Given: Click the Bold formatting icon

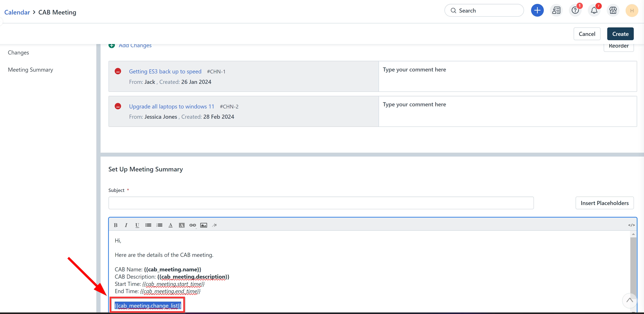Looking at the screenshot, I should coord(116,225).
